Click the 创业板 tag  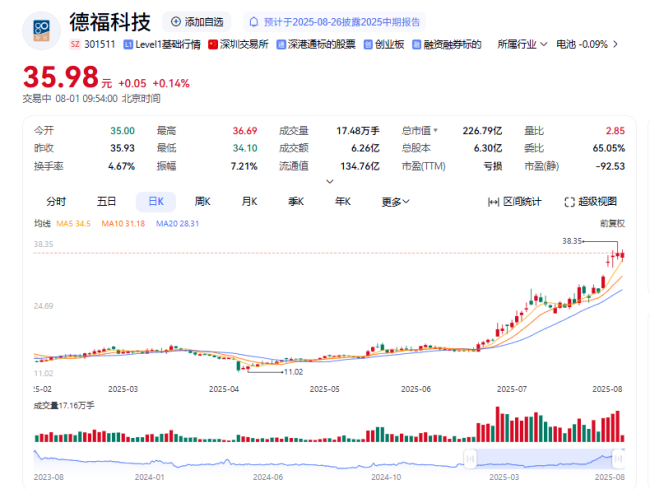coord(383,45)
